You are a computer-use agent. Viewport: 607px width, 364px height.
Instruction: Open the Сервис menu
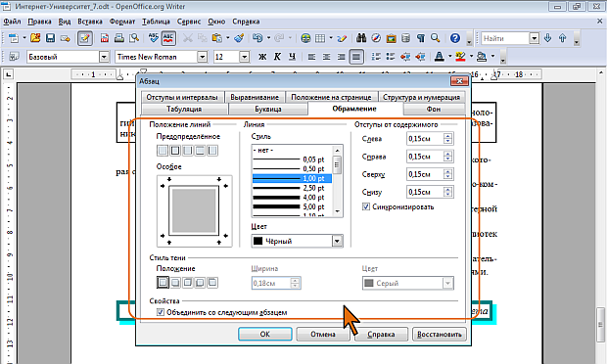pos(189,22)
